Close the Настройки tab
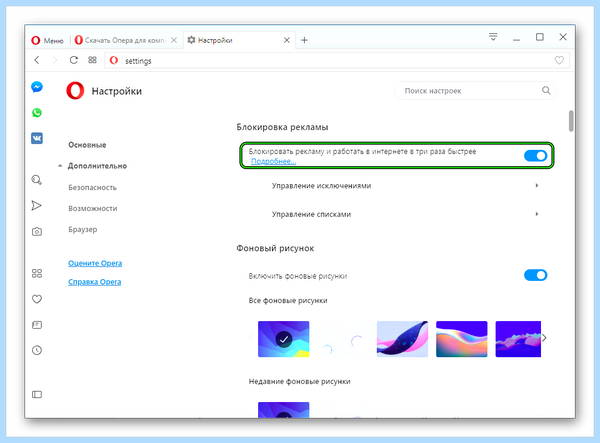 pos(287,40)
